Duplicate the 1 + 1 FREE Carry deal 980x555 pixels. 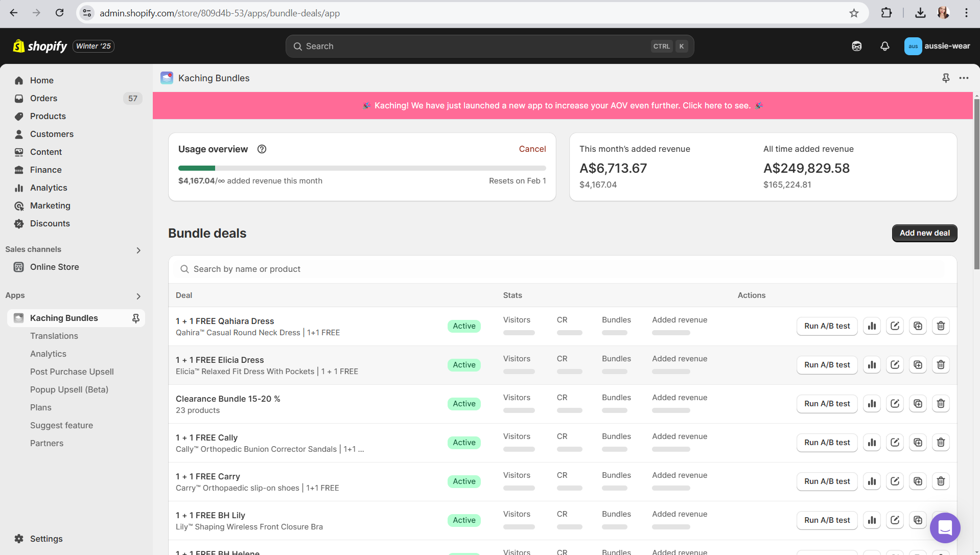pos(918,481)
